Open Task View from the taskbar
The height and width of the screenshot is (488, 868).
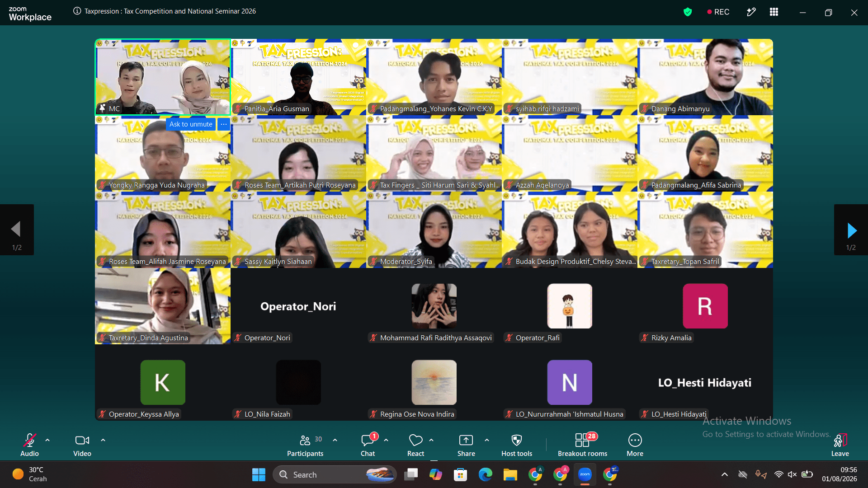click(x=411, y=474)
